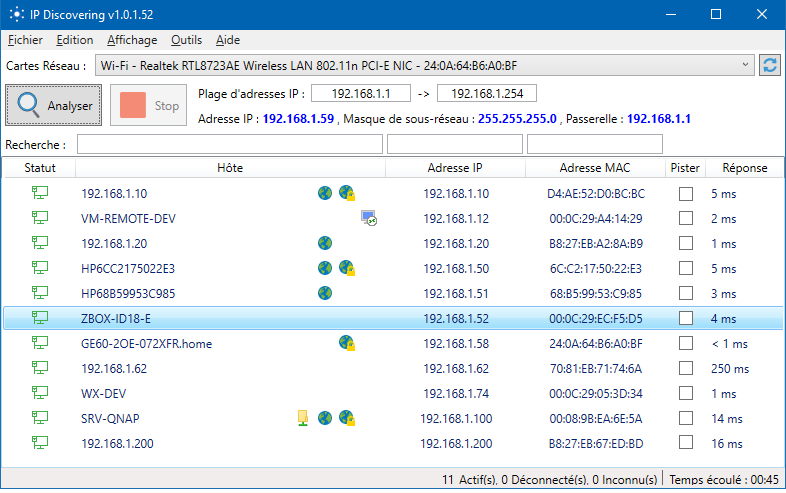Viewport: 786px width, 493px height.
Task: Open the Aide menu
Action: tap(228, 40)
